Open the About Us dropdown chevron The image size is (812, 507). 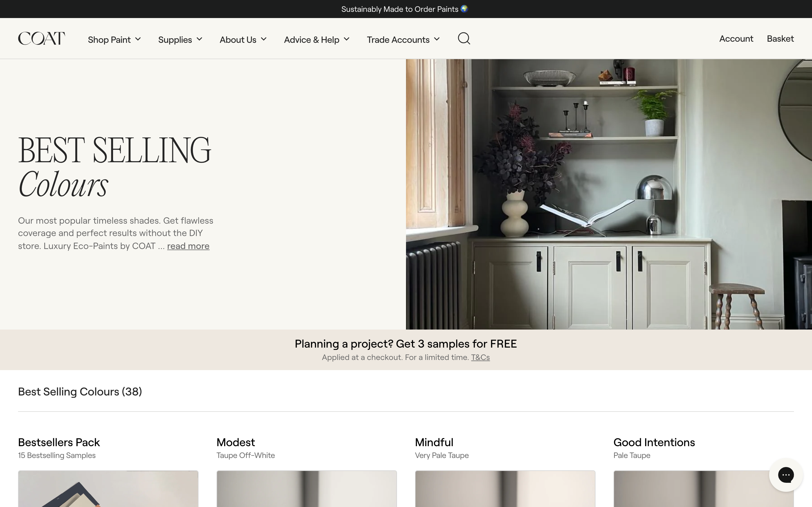[264, 39]
